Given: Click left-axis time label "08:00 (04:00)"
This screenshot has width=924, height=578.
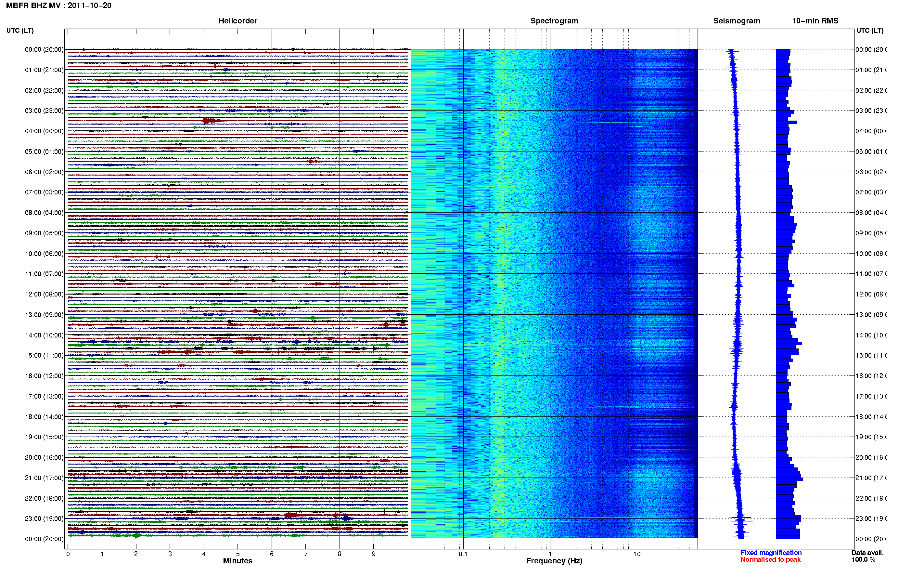Looking at the screenshot, I should pyautogui.click(x=44, y=213).
